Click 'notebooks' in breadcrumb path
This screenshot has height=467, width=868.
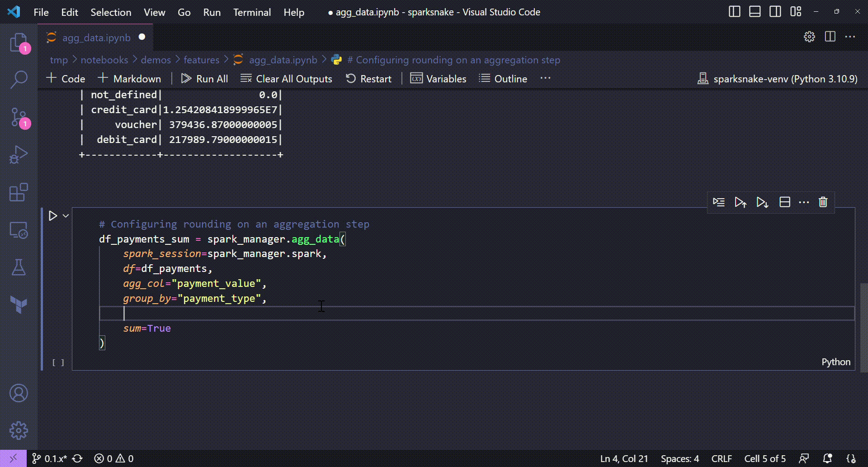(104, 60)
